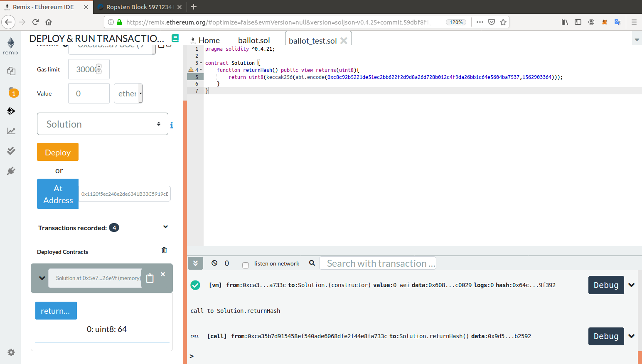Image resolution: width=642 pixels, height=364 pixels.
Task: Delete all deployed contracts with trash icon
Action: pyautogui.click(x=164, y=250)
